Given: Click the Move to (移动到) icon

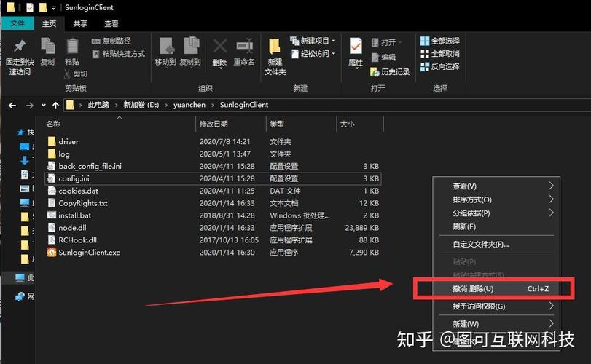Looking at the screenshot, I should coord(166,46).
